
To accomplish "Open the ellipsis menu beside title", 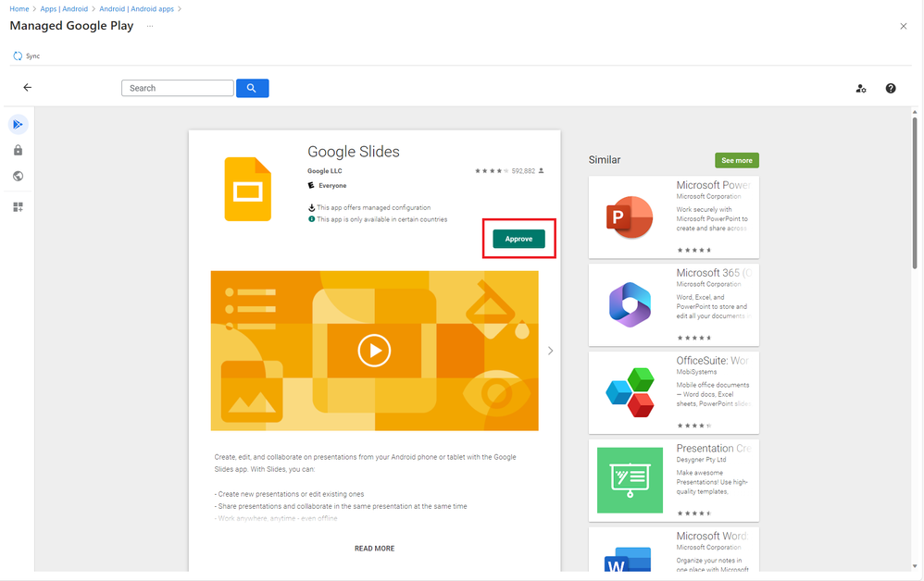I will (150, 26).
